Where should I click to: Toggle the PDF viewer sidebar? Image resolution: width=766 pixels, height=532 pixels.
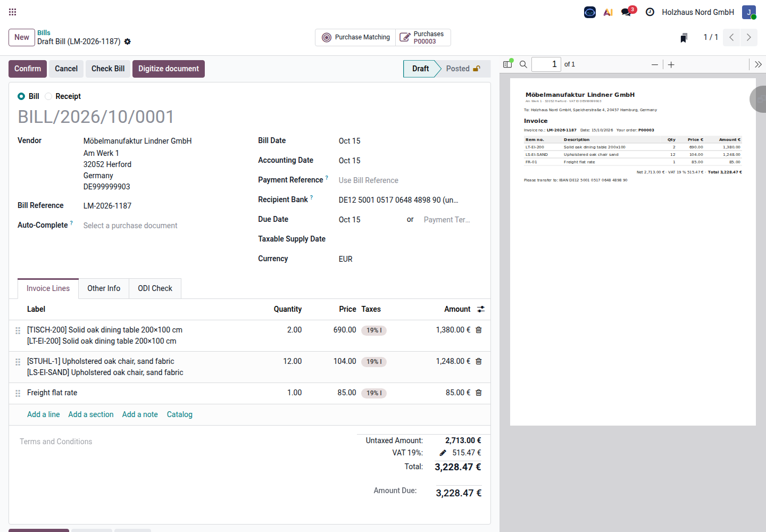click(508, 64)
